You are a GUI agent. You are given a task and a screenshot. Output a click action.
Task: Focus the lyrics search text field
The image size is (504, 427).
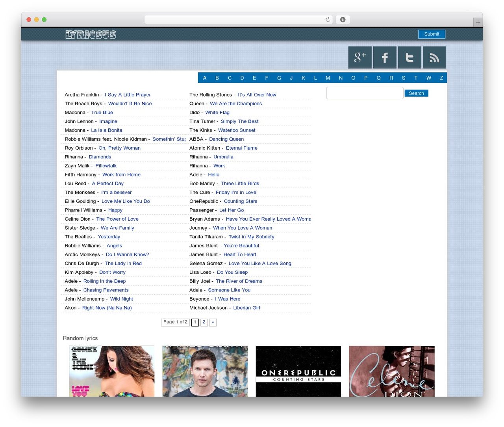pos(365,93)
